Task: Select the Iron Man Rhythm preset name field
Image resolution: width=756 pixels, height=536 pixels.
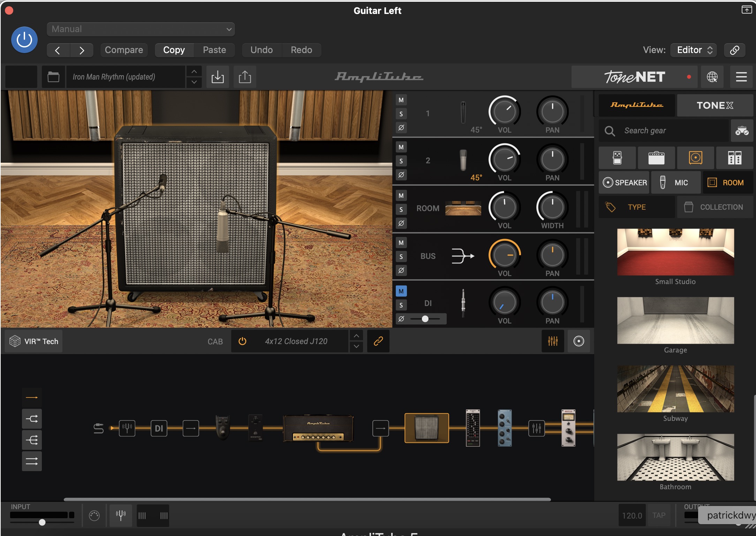Action: tap(126, 77)
